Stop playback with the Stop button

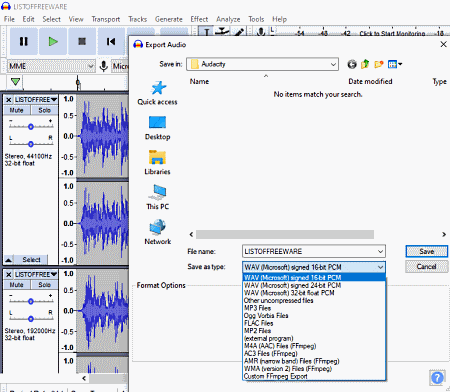[82, 41]
